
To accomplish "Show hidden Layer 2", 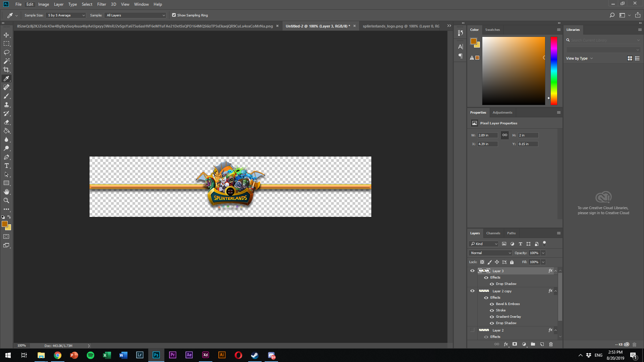I will (472, 330).
